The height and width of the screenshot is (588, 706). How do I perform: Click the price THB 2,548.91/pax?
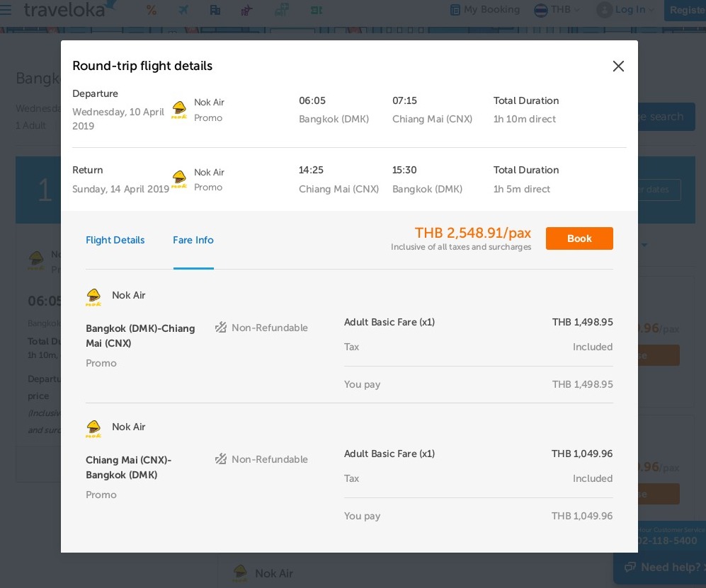point(473,233)
